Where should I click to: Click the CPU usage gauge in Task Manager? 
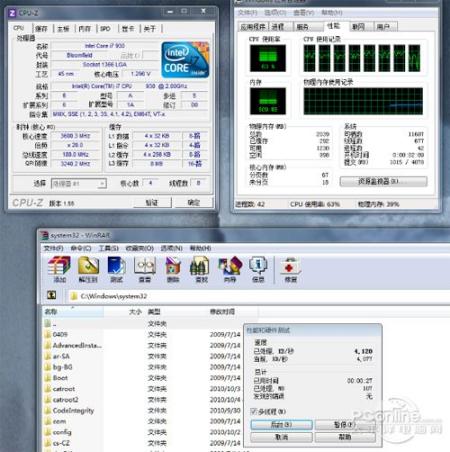tap(268, 58)
